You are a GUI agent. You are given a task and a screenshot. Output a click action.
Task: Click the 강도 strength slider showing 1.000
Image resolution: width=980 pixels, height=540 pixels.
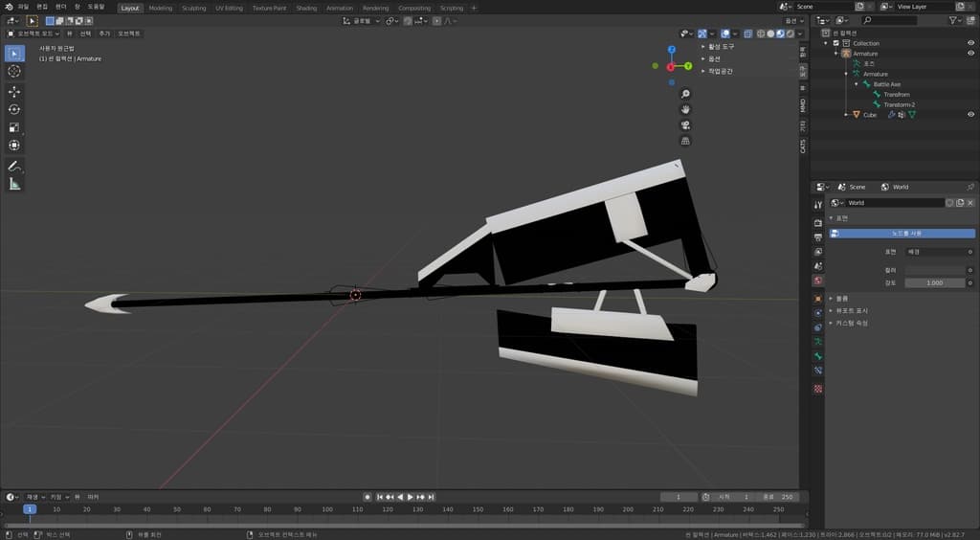coord(935,282)
